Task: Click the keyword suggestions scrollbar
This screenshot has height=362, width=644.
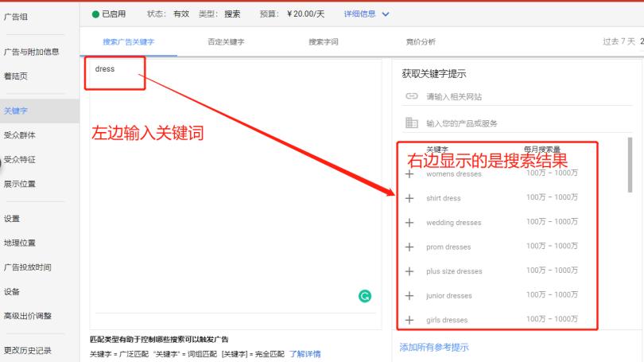Action: [630, 165]
